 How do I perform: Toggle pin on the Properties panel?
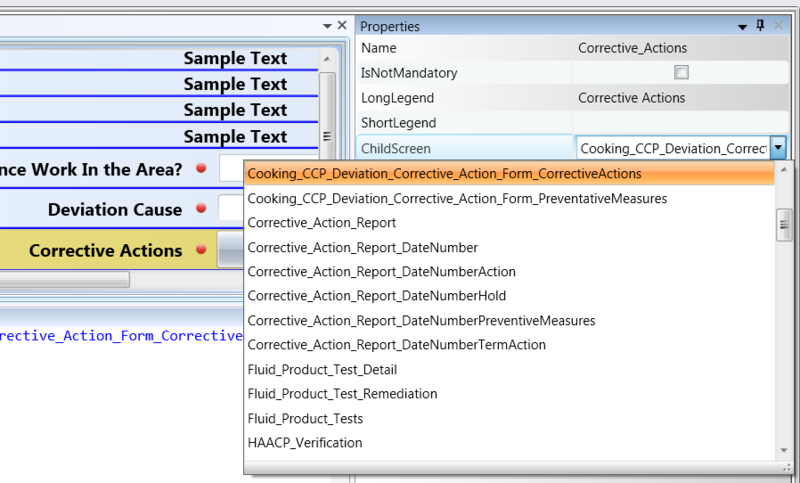760,26
